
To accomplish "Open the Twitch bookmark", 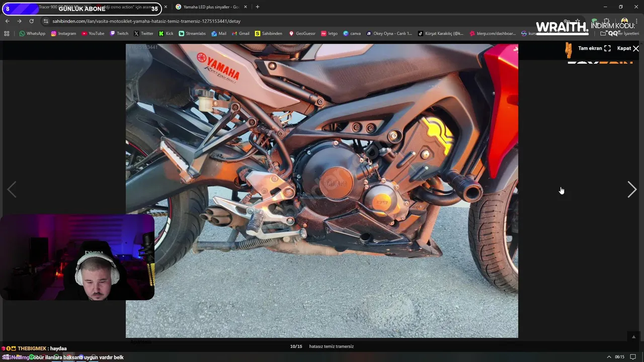I will click(119, 33).
